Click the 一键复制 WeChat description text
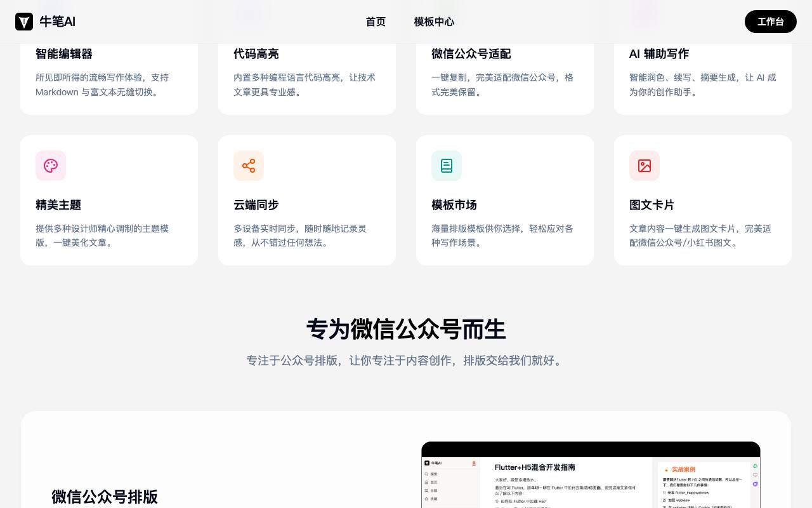812x508 pixels. click(502, 84)
